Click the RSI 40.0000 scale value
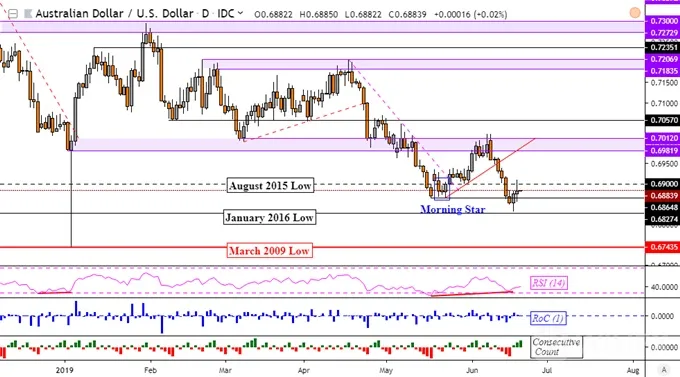 (x=664, y=287)
